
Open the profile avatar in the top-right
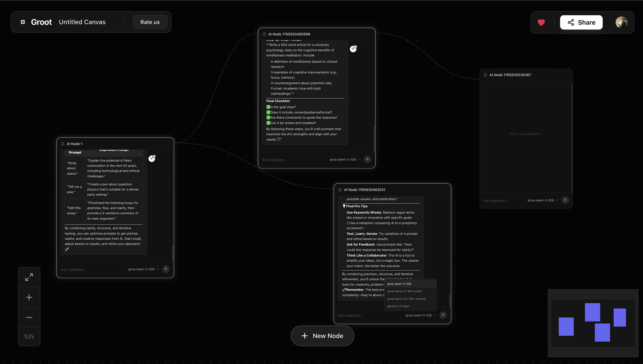(x=621, y=22)
